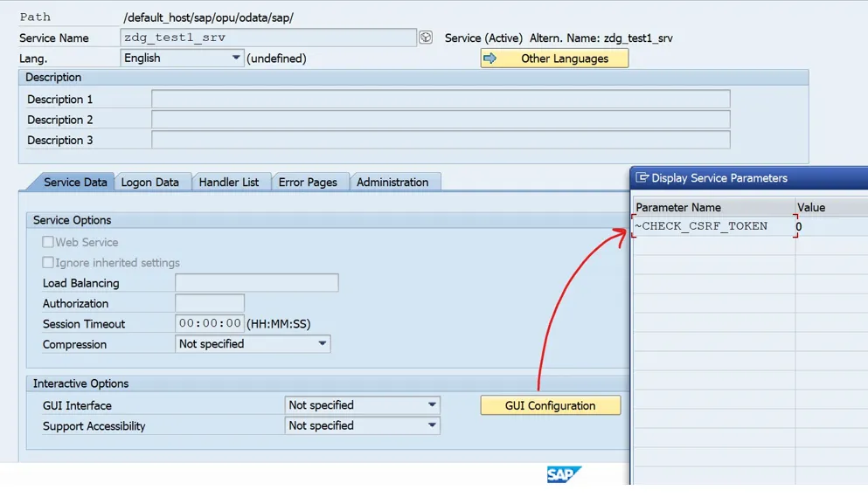Click the GUI Configuration button

point(550,405)
